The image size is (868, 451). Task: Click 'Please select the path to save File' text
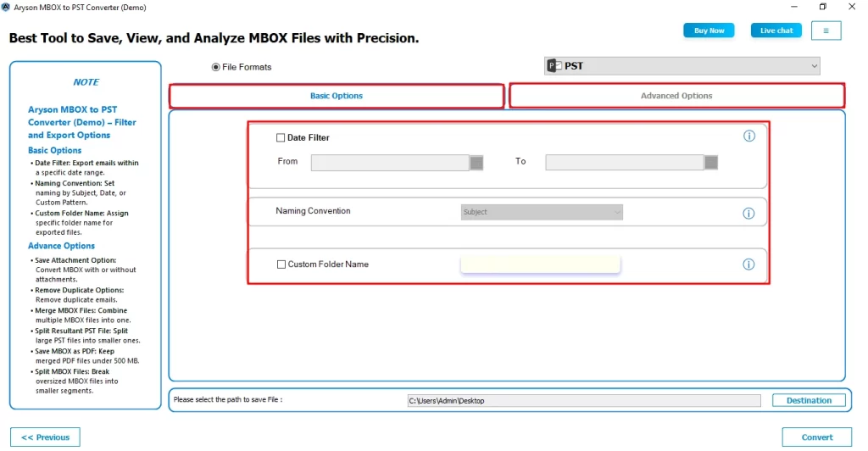click(228, 399)
